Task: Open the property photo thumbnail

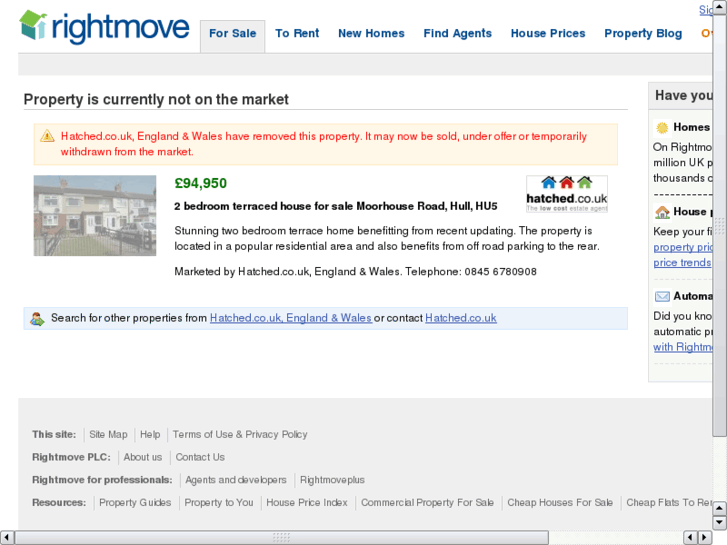Action: [95, 216]
